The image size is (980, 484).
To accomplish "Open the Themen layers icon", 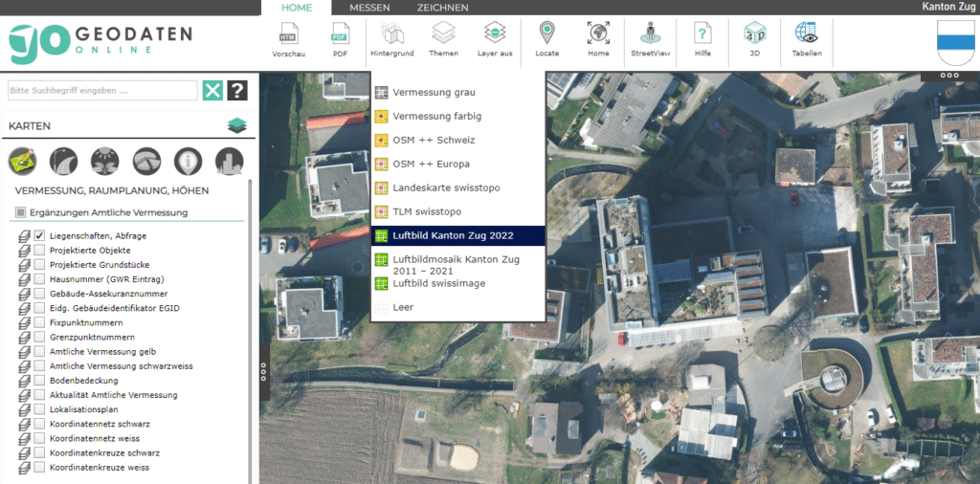I will pyautogui.click(x=442, y=35).
